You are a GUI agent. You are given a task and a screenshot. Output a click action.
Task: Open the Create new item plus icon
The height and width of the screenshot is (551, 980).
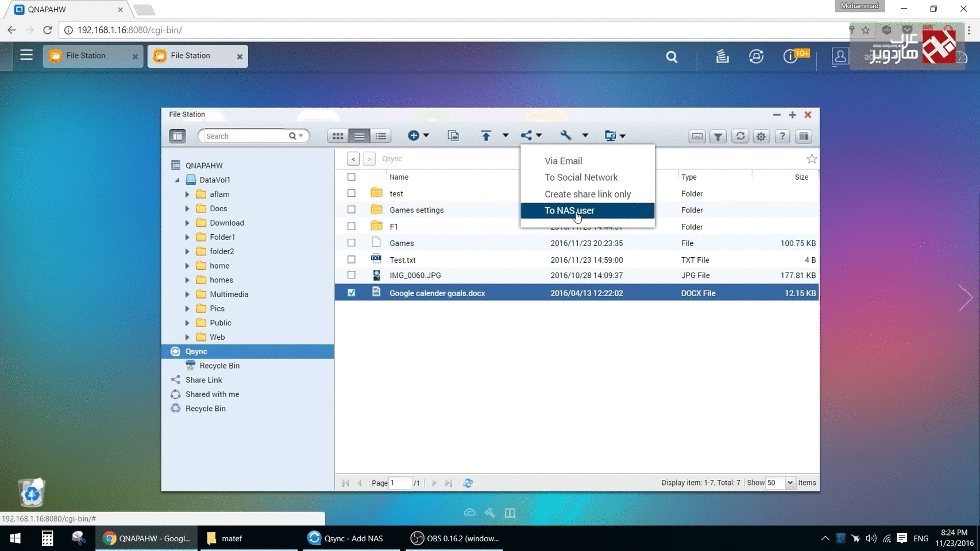[414, 135]
